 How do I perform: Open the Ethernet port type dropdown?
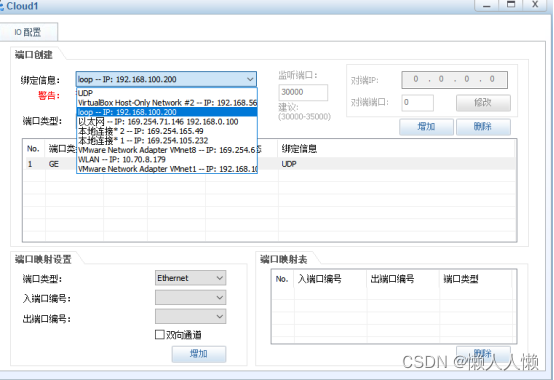pos(190,278)
